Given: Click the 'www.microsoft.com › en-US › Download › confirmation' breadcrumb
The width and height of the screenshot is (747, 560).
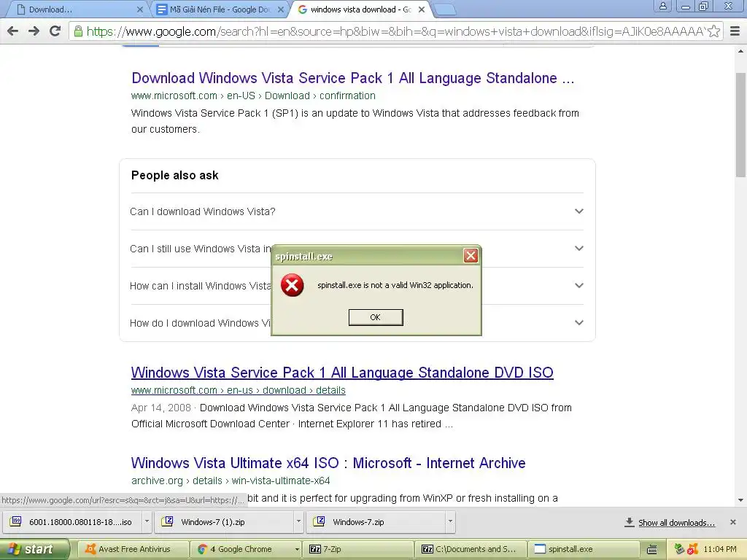Looking at the screenshot, I should [253, 96].
